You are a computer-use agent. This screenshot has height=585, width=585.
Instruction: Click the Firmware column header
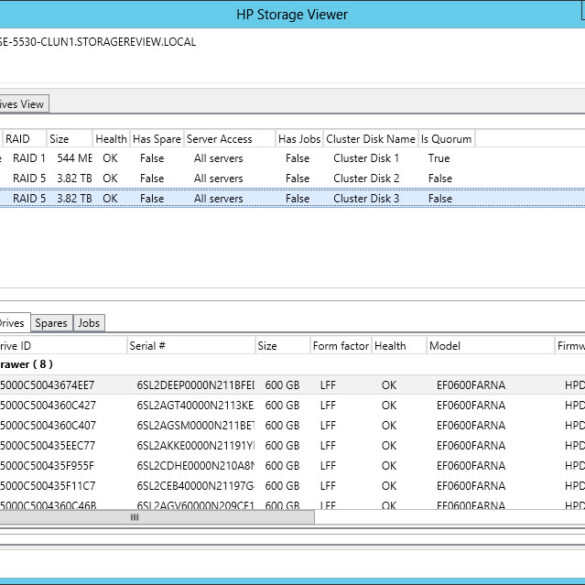pyautogui.click(x=570, y=346)
